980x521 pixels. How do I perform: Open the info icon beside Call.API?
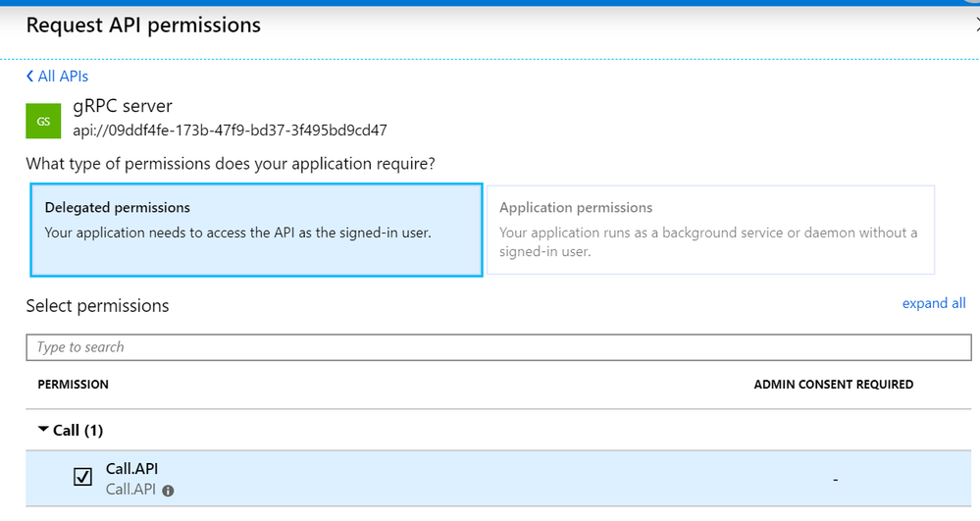[x=168, y=491]
